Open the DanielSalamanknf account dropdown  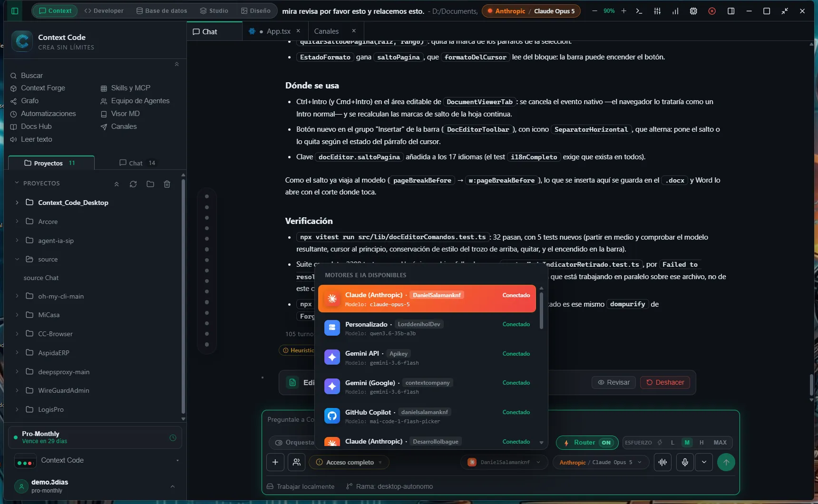coord(504,462)
